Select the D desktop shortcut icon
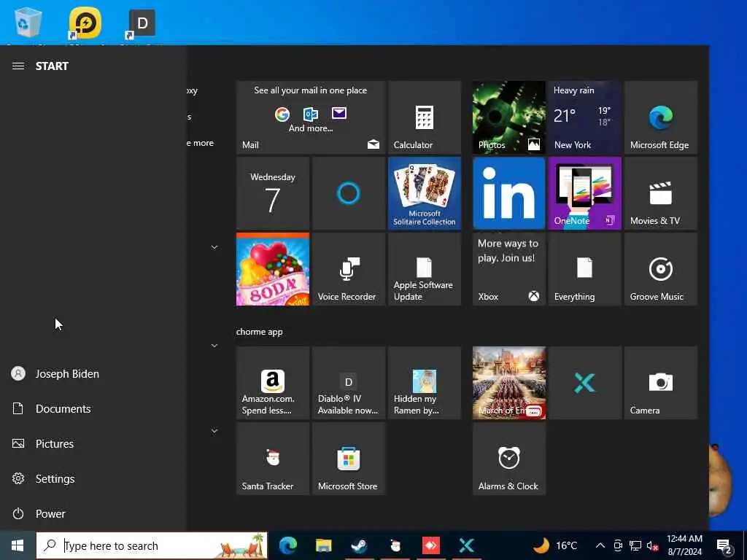This screenshot has width=747, height=560. click(141, 24)
